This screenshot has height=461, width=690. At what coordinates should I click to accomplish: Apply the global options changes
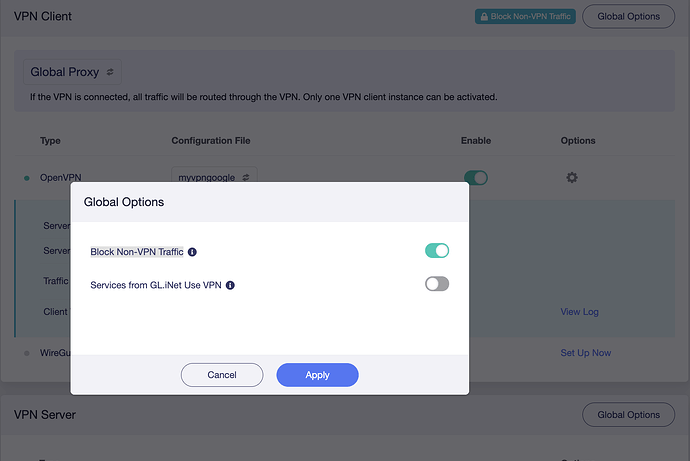point(317,374)
